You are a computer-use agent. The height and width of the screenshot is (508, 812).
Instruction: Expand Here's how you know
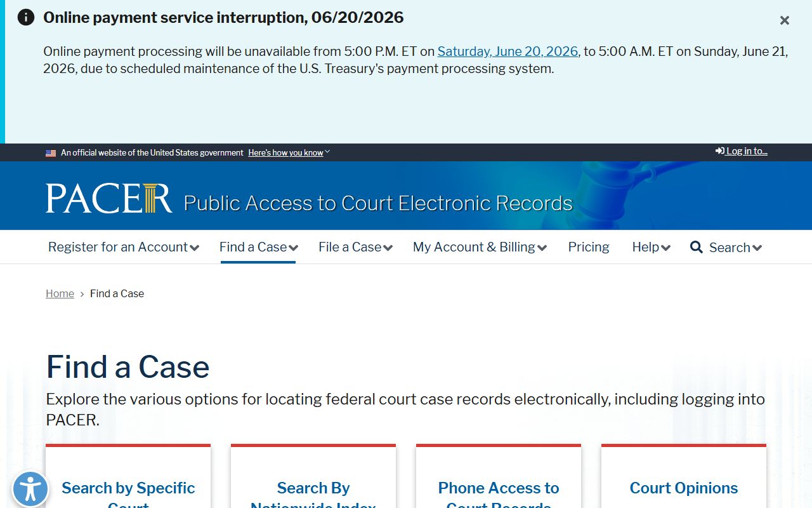(289, 152)
